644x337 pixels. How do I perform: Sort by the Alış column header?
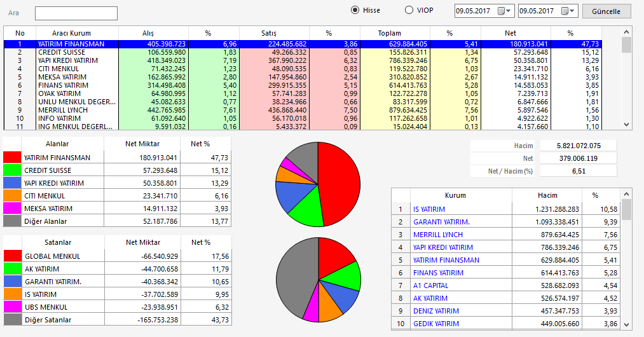point(154,33)
